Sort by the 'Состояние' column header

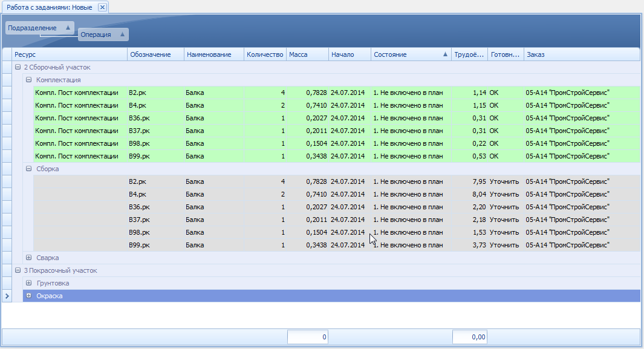point(406,54)
